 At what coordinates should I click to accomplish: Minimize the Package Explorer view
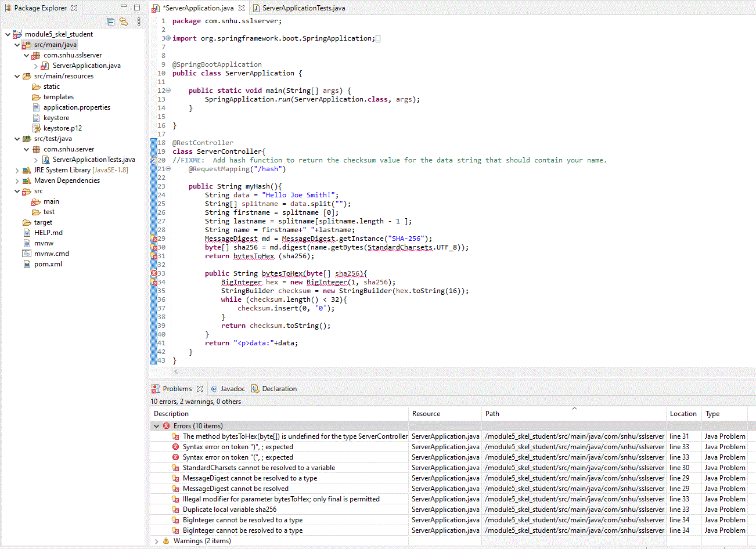(123, 6)
